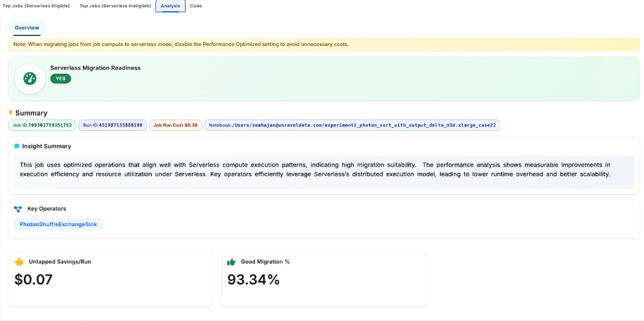The image size is (644, 321).
Task: Click the Serverless Migration Readiness gauge icon
Action: tap(30, 79)
